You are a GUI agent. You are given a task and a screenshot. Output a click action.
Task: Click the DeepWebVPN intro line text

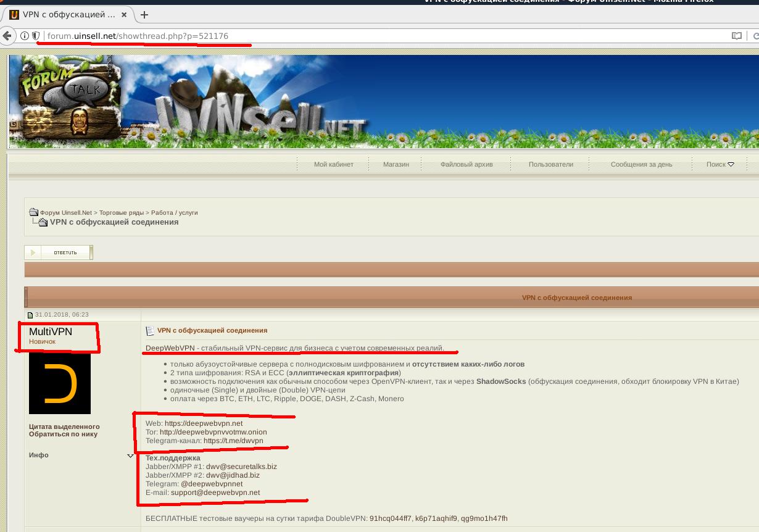pos(295,348)
